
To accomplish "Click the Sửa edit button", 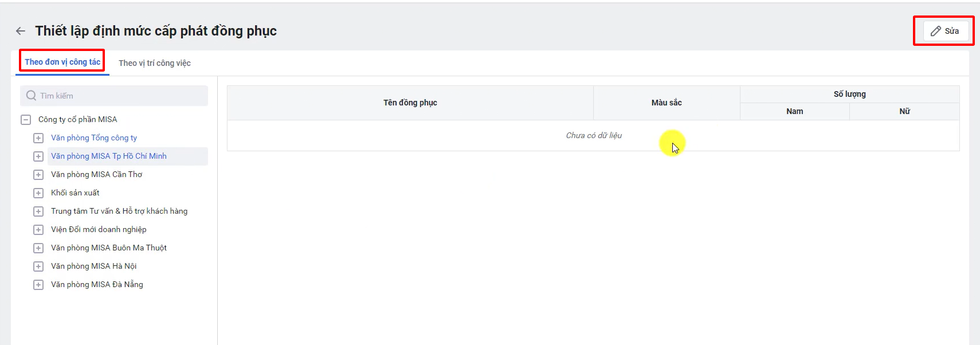I will (945, 31).
